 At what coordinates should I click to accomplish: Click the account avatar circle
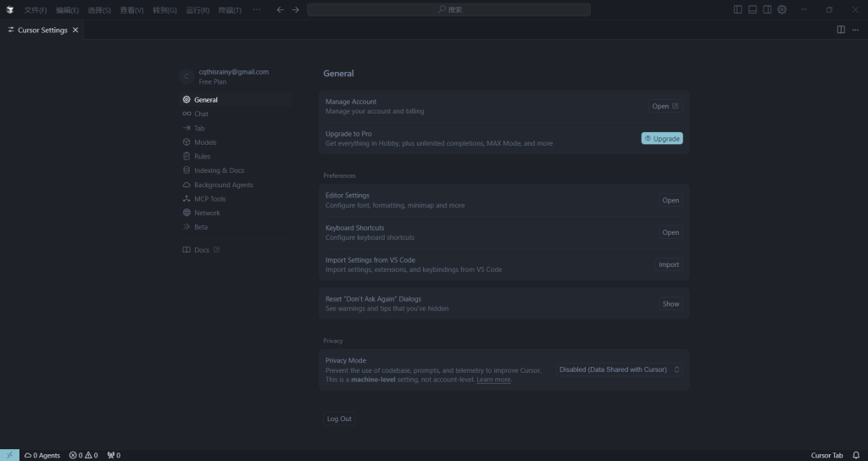point(186,76)
